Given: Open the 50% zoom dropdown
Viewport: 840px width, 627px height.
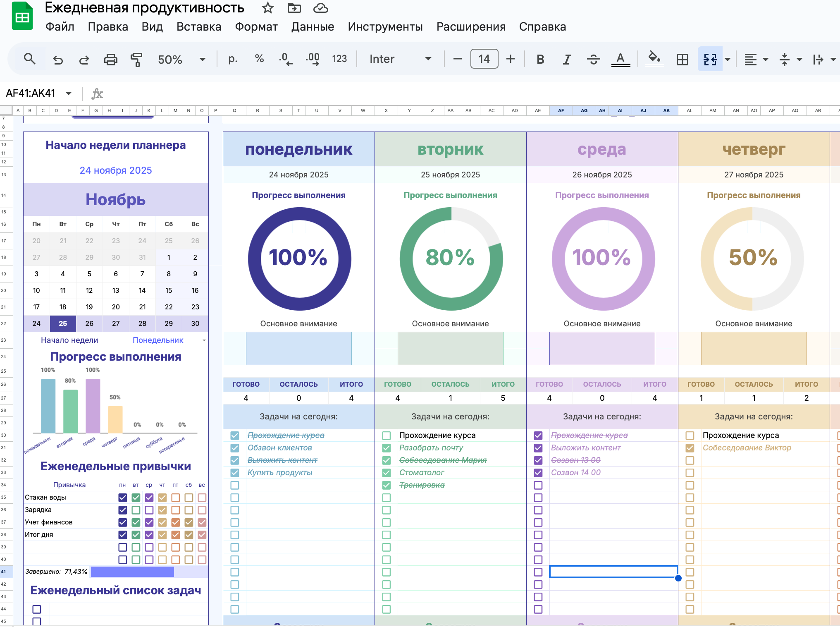Looking at the screenshot, I should click(202, 60).
